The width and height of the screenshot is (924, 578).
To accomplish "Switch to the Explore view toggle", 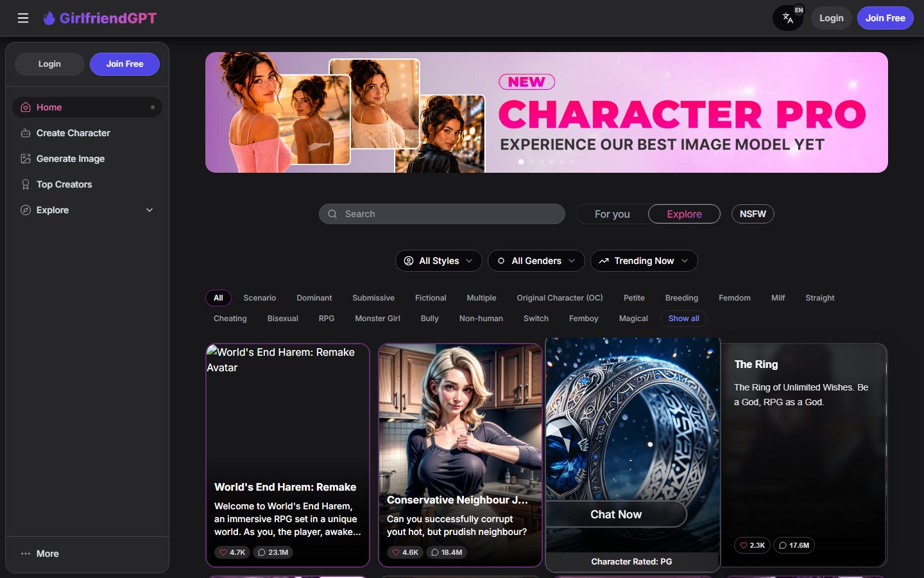I will point(684,214).
